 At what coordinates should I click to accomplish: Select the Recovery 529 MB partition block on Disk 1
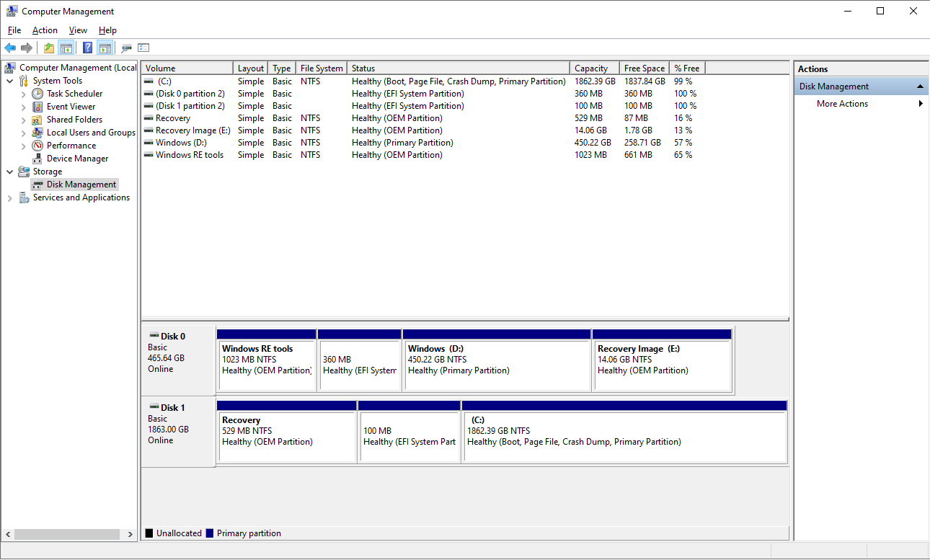tap(287, 431)
